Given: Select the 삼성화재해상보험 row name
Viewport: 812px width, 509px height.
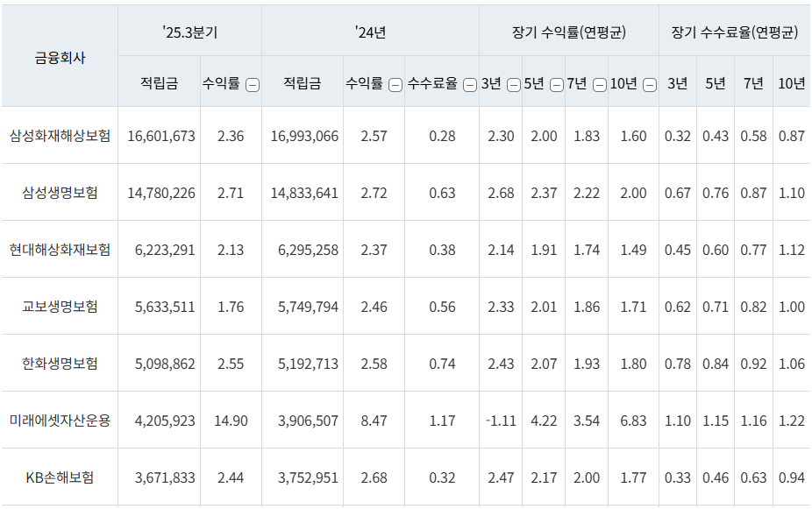Looking at the screenshot, I should 61,136.
